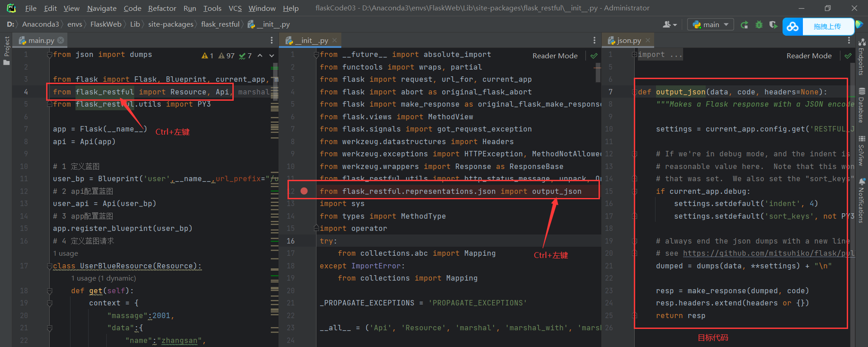The height and width of the screenshot is (347, 868).
Task: Click on output_json function name in json.py
Action: [x=681, y=92]
